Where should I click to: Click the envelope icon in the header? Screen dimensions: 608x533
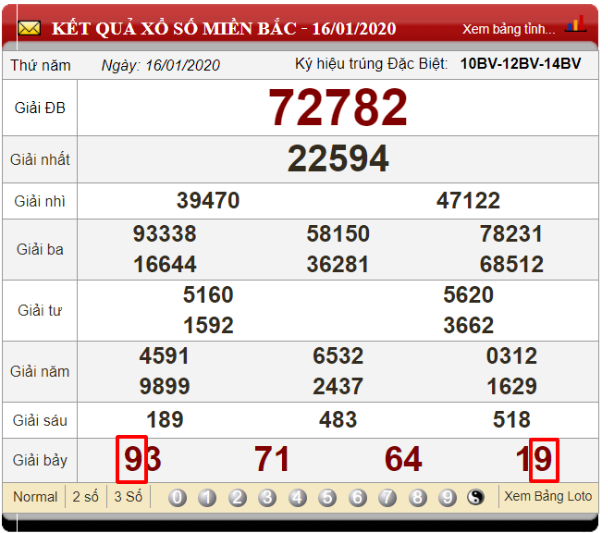click(x=30, y=28)
